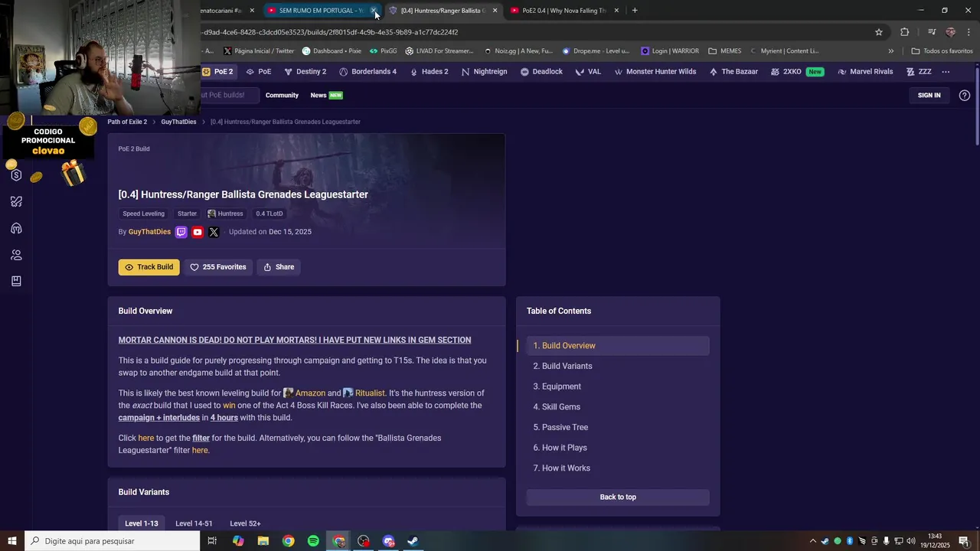This screenshot has width=980, height=551.
Task: Click the Speed Leveling tag
Action: click(x=143, y=214)
